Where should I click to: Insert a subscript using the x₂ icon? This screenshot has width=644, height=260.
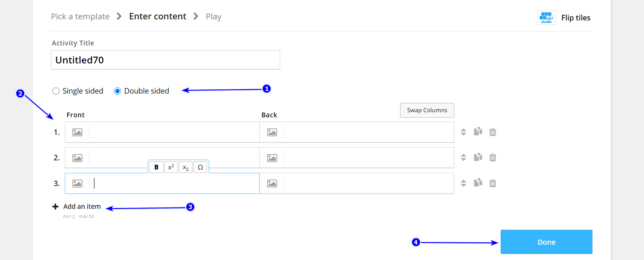coord(186,167)
